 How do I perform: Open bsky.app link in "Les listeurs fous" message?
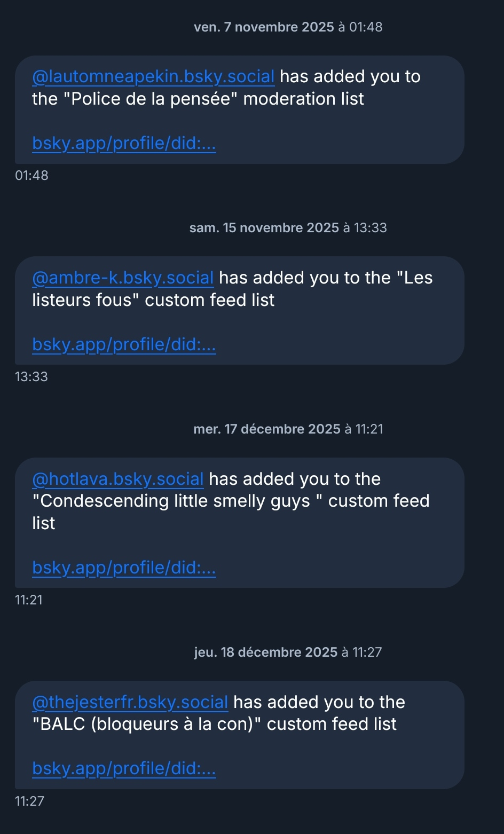click(x=124, y=345)
